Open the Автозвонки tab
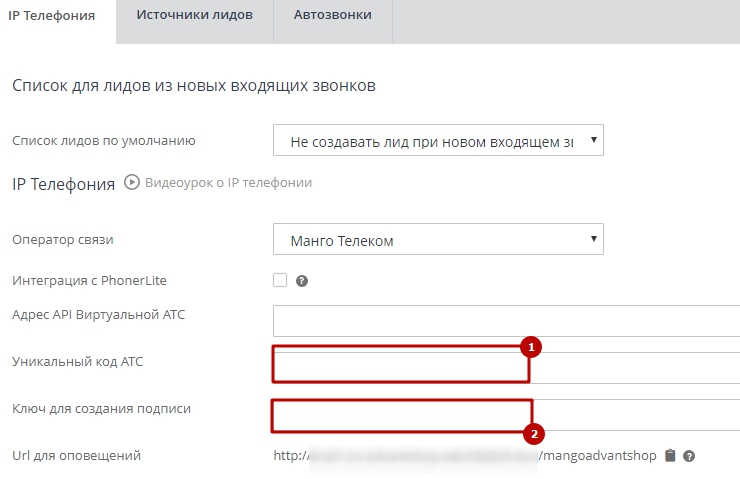The image size is (740, 479). (x=332, y=16)
